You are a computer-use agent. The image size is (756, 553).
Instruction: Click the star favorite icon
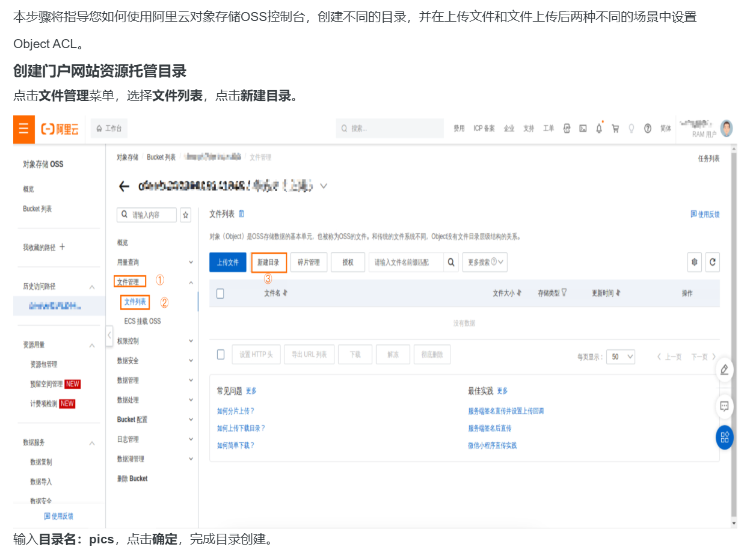[186, 215]
